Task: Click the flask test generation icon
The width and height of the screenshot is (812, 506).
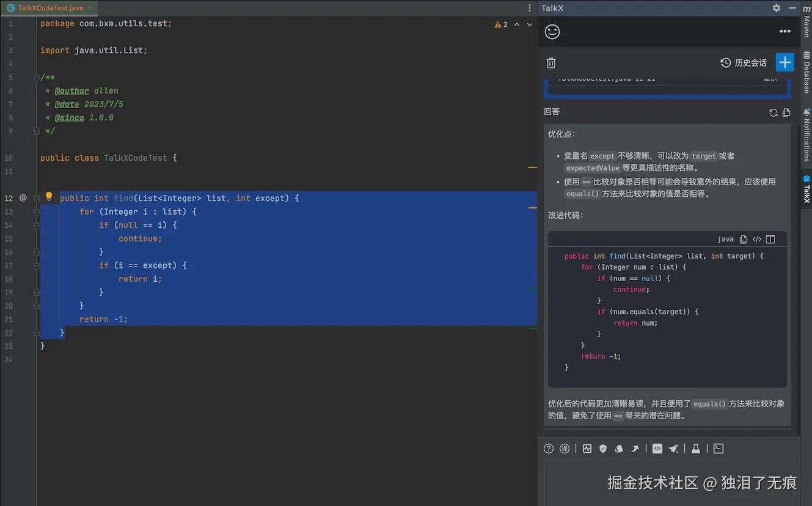Action: pos(695,449)
